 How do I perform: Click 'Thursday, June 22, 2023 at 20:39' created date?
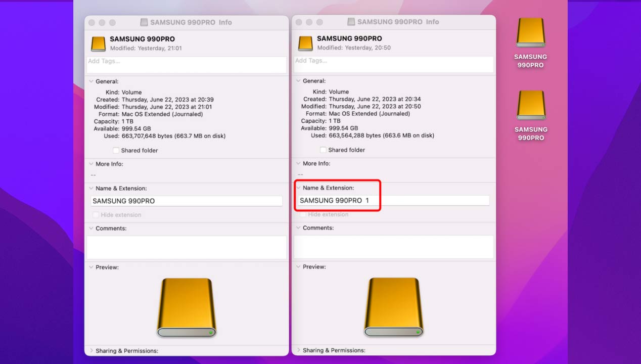[x=168, y=100]
